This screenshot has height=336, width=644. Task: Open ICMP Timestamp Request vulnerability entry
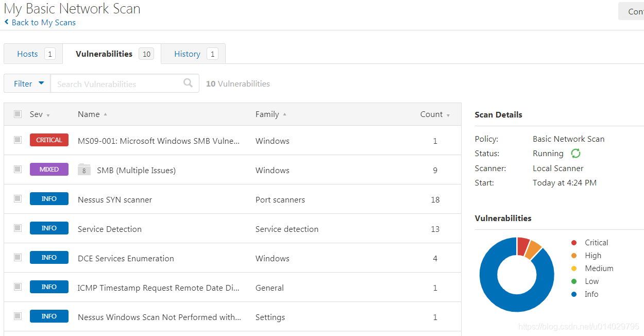tap(158, 288)
